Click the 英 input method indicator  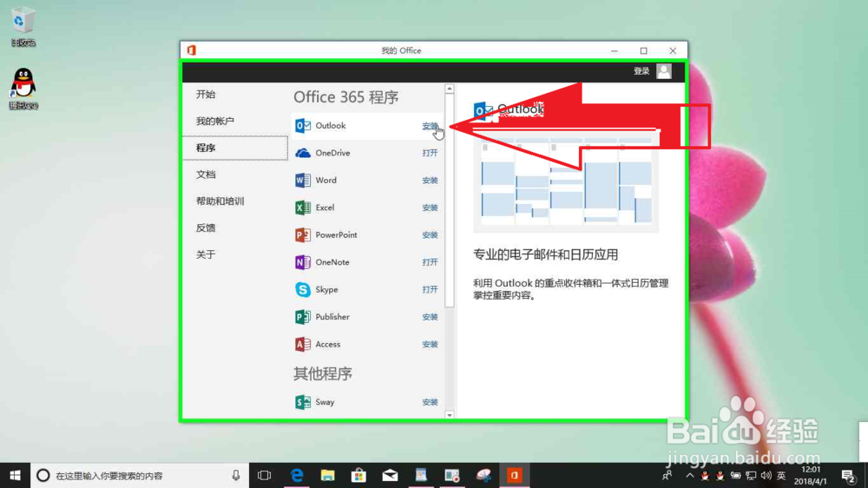pyautogui.click(x=781, y=475)
